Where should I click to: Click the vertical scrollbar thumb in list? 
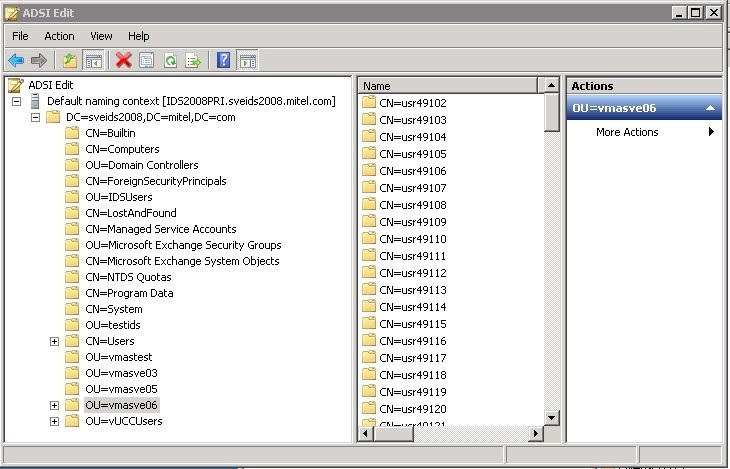point(551,112)
